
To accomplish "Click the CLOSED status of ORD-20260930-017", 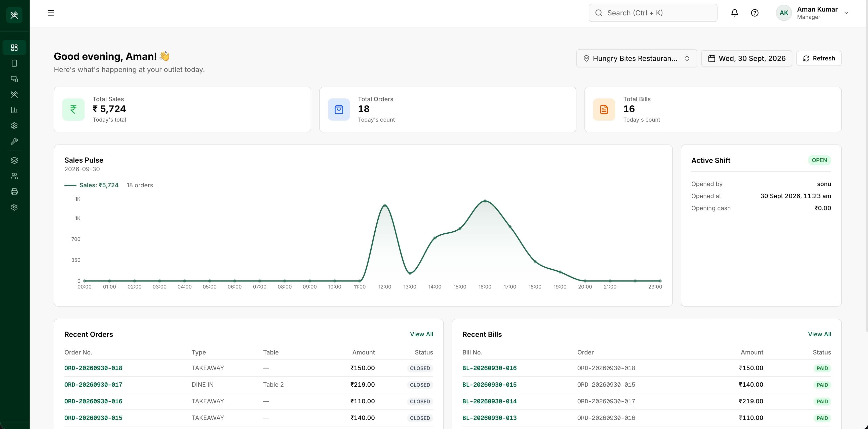I will pos(420,385).
